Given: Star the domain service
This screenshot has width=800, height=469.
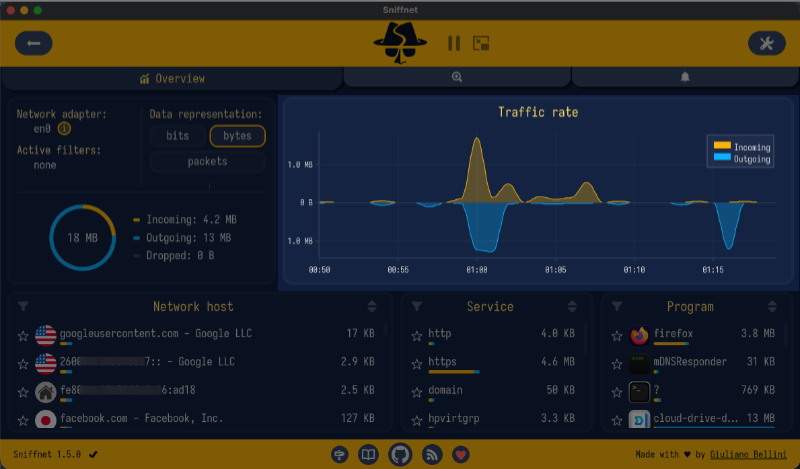Looking at the screenshot, I should point(417,392).
